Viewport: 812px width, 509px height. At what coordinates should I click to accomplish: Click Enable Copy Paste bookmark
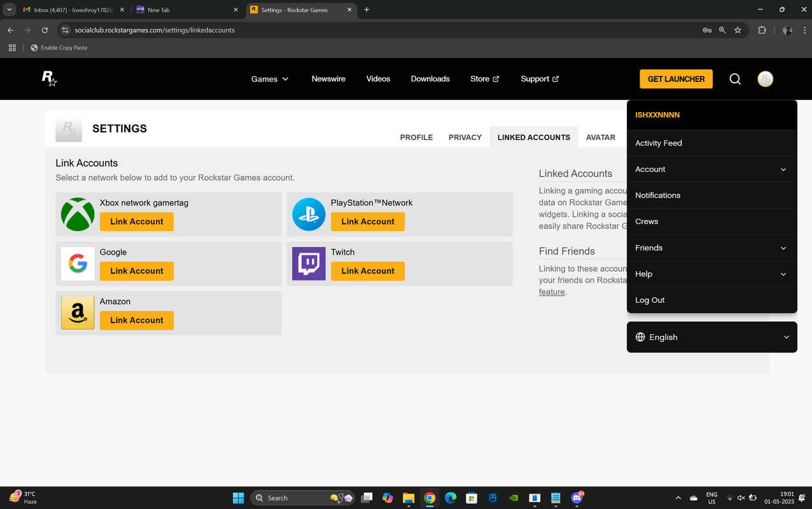coord(59,48)
